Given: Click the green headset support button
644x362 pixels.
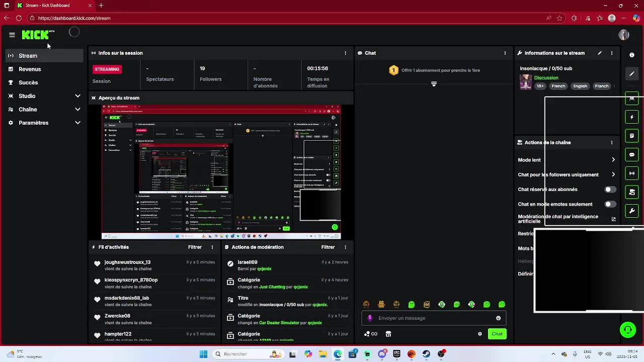Looking at the screenshot, I should (627, 330).
